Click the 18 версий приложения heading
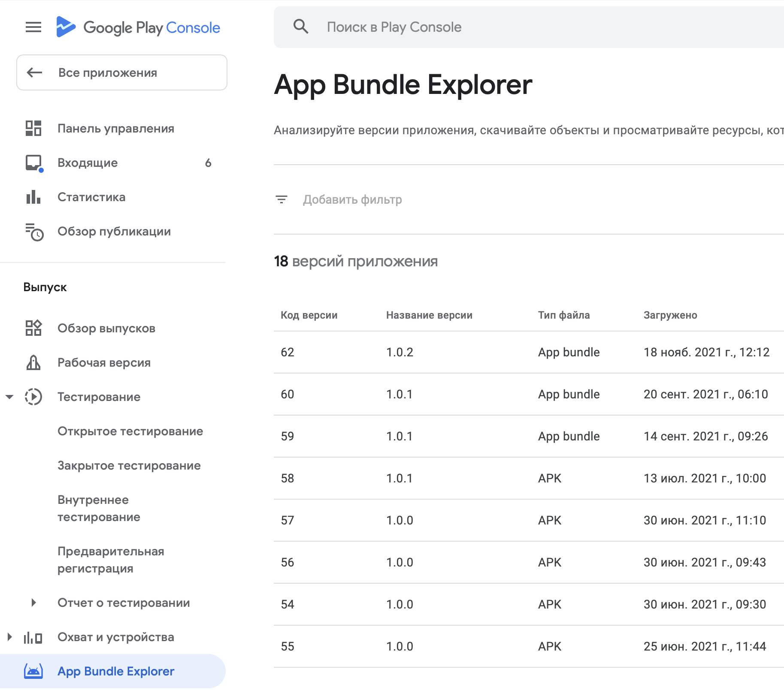 tap(356, 261)
